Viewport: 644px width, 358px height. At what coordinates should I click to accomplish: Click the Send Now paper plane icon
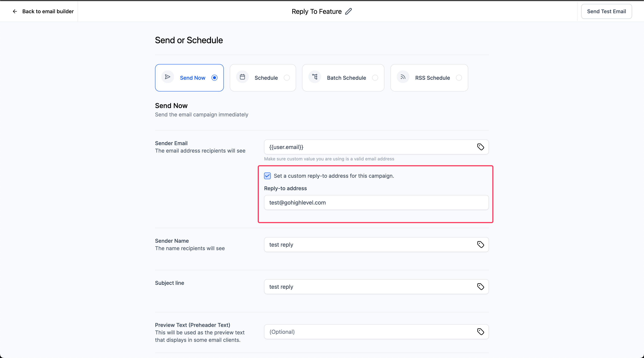pyautogui.click(x=168, y=77)
